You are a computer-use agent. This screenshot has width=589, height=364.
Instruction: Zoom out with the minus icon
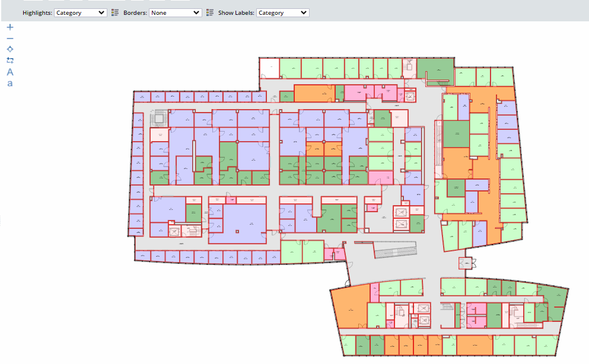(x=10, y=39)
